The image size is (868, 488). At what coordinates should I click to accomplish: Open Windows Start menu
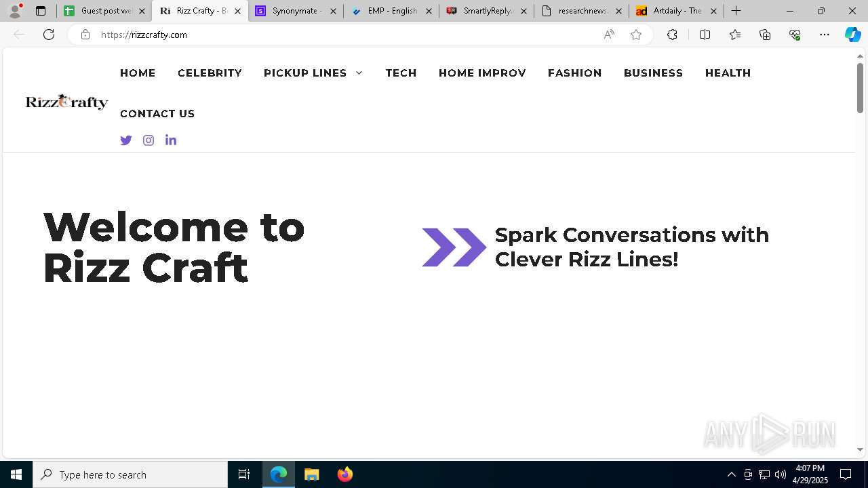coord(16,474)
